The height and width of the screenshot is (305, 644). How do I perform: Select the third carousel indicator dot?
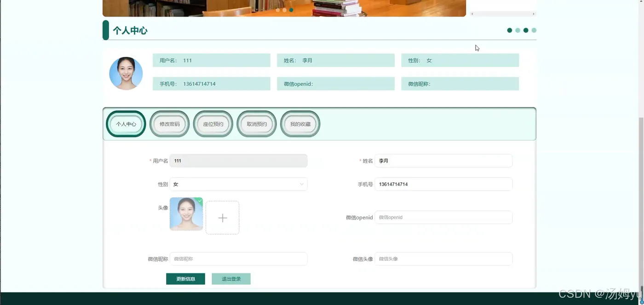click(x=291, y=10)
